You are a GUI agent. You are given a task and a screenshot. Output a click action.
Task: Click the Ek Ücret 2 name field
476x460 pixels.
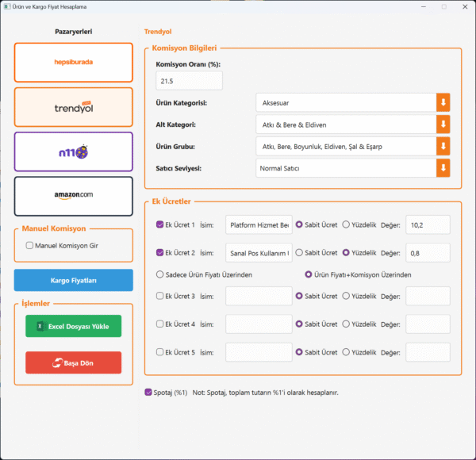[x=259, y=253]
